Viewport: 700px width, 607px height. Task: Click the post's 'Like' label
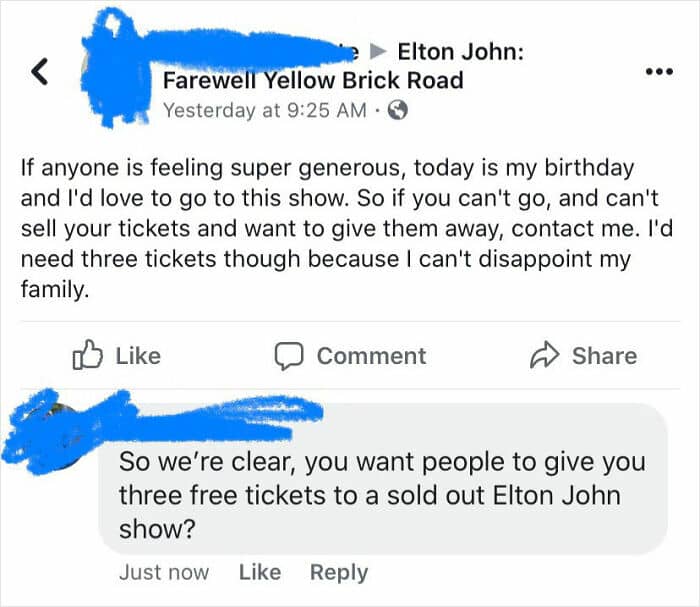coord(138,356)
